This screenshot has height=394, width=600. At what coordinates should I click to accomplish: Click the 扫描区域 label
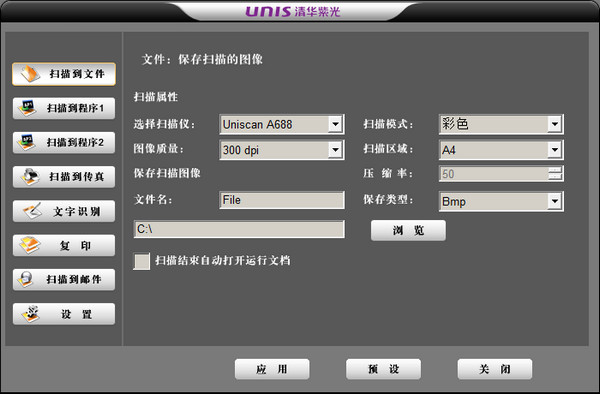click(388, 149)
